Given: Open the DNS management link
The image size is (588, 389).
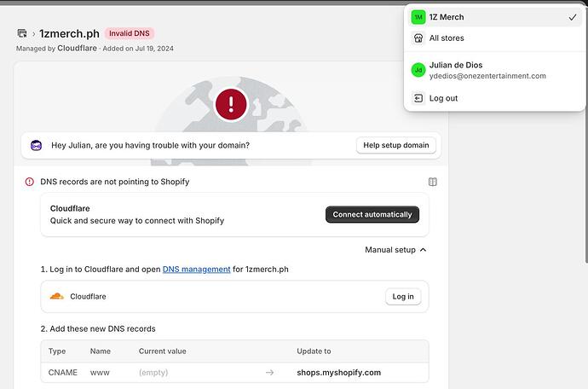Looking at the screenshot, I should click(x=197, y=270).
